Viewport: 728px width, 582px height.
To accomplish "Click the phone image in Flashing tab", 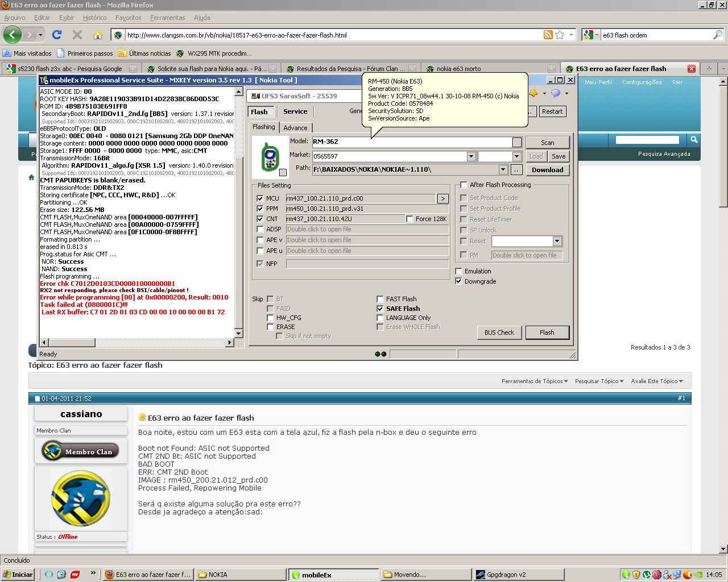I will [x=270, y=157].
